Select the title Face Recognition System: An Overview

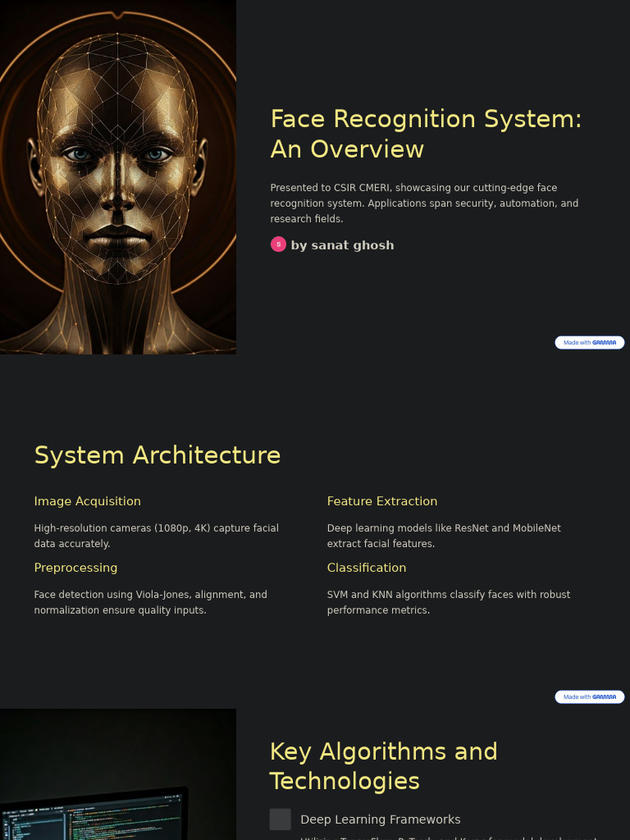click(x=426, y=134)
